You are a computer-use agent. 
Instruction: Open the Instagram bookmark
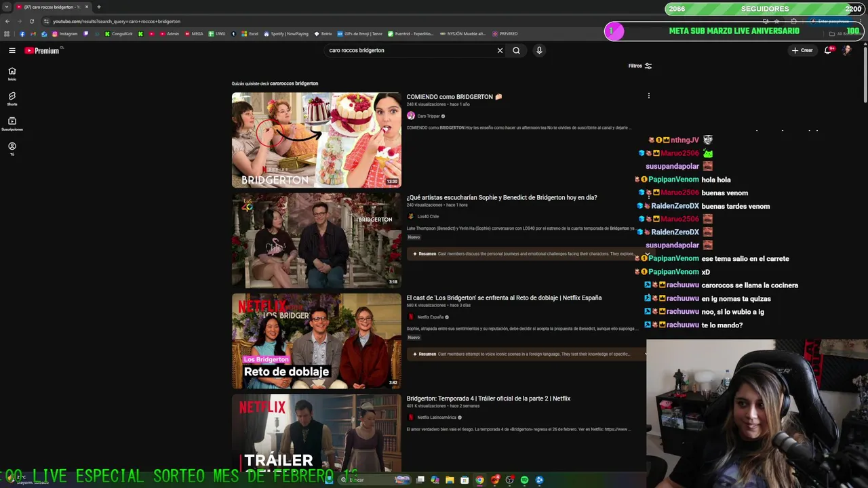click(65, 34)
